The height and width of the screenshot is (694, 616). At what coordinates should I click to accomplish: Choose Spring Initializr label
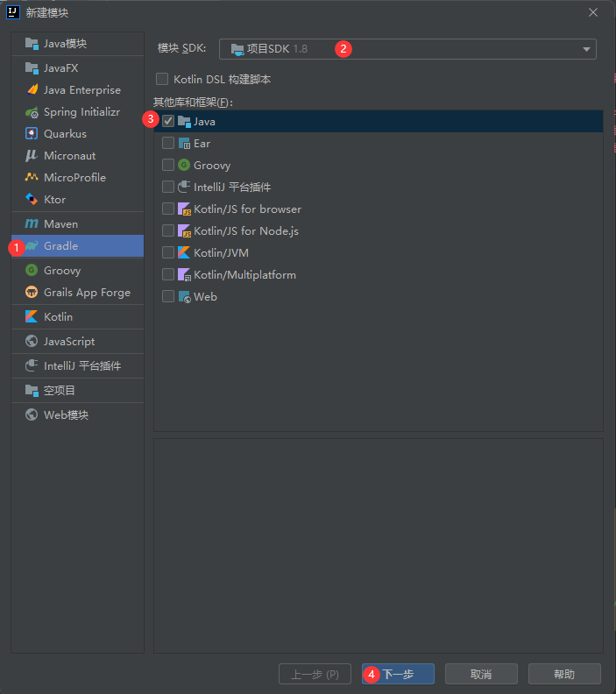pos(81,112)
